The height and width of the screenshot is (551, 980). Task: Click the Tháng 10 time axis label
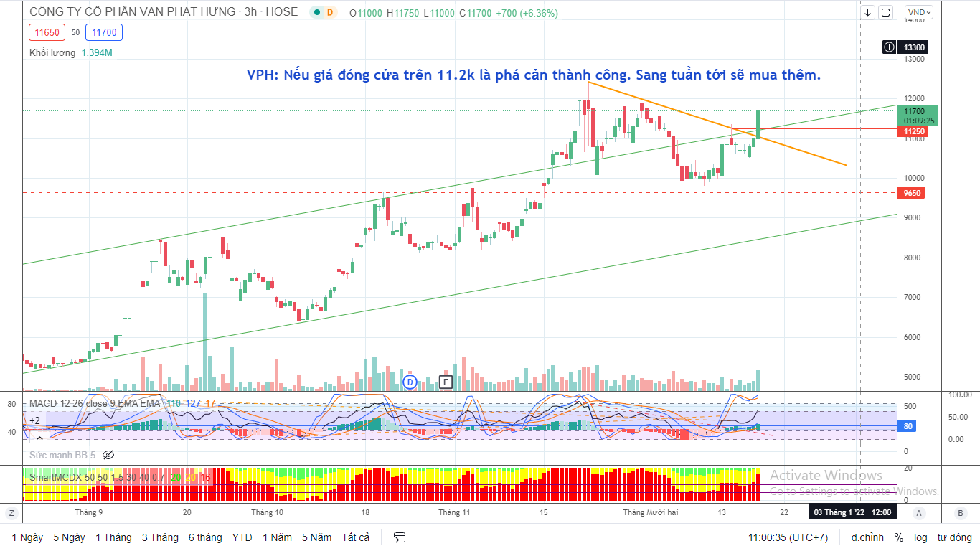[268, 512]
